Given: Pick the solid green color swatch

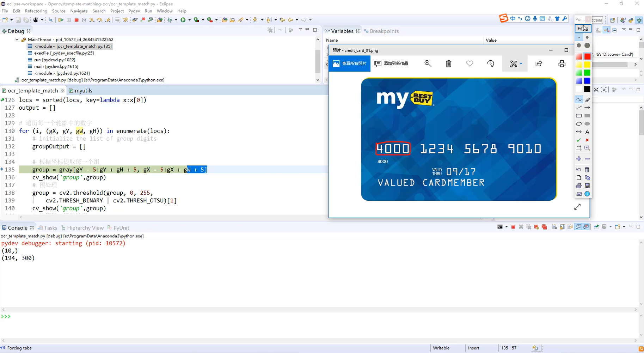Looking at the screenshot, I should click(x=587, y=73).
